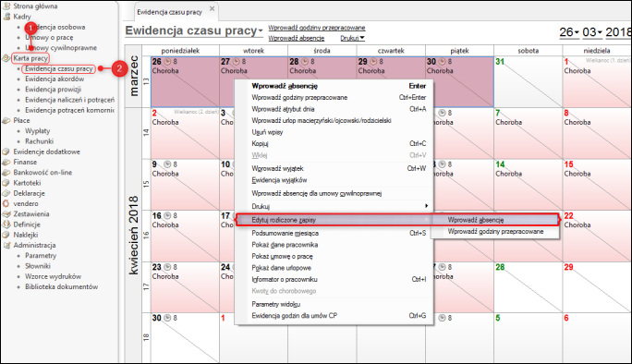Click the clock icon on day 16
This screenshot has width=632, height=364.
[x=167, y=215]
